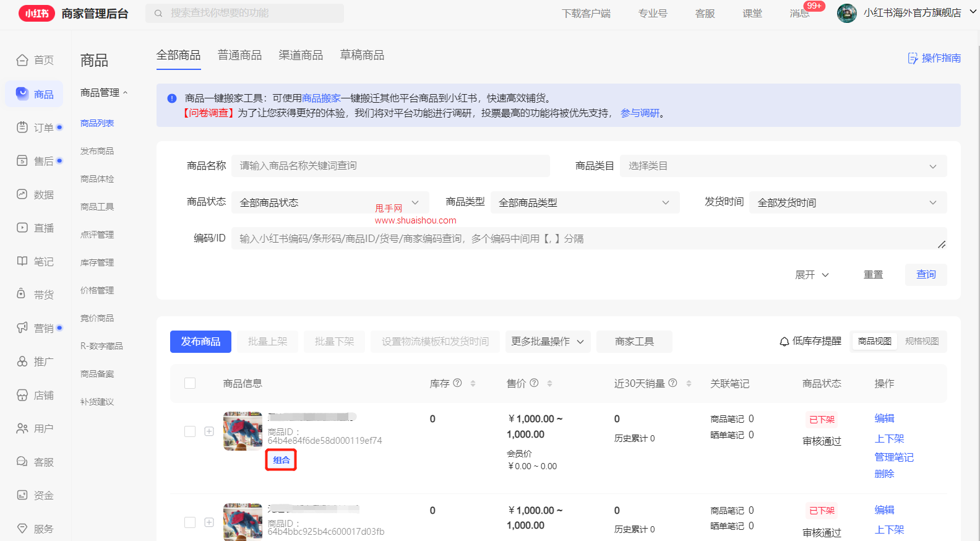Screen dimensions: 980x541
Task: Switch to 商品视图 view toggle
Action: (874, 342)
